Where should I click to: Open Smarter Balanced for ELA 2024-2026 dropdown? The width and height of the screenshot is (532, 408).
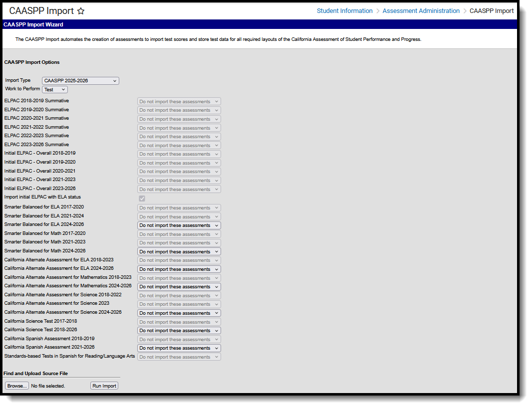tap(179, 225)
